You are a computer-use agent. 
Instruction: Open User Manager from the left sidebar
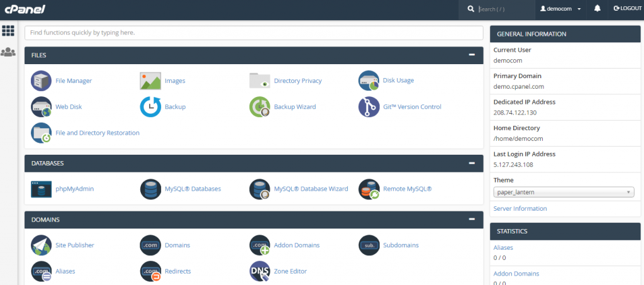[x=8, y=52]
